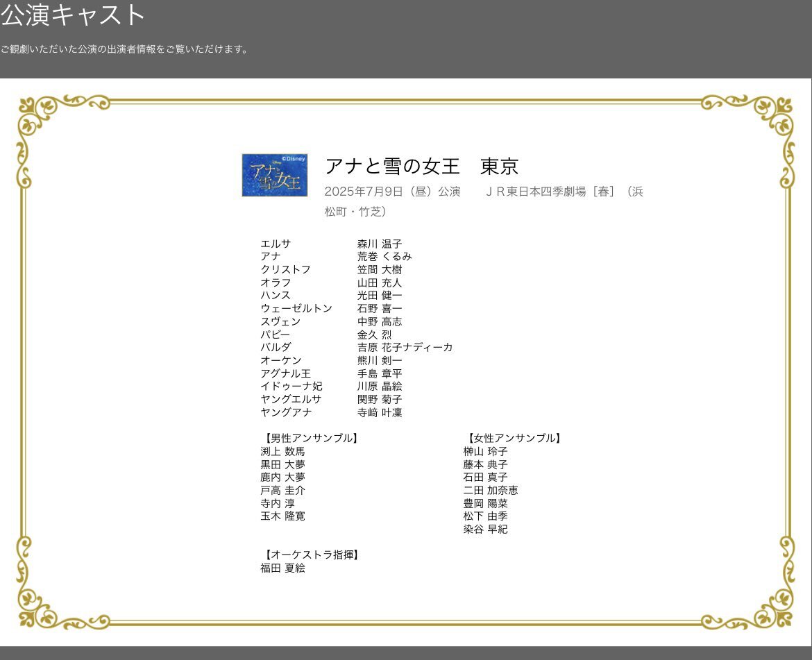812x660 pixels.
Task: Click the ensemble name 松下 由季
Action: point(485,516)
